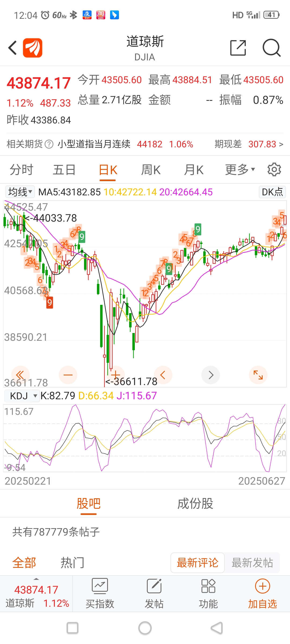Viewport: 290px width, 644px height.
Task: Tap the back arrow icon
Action: 12,48
